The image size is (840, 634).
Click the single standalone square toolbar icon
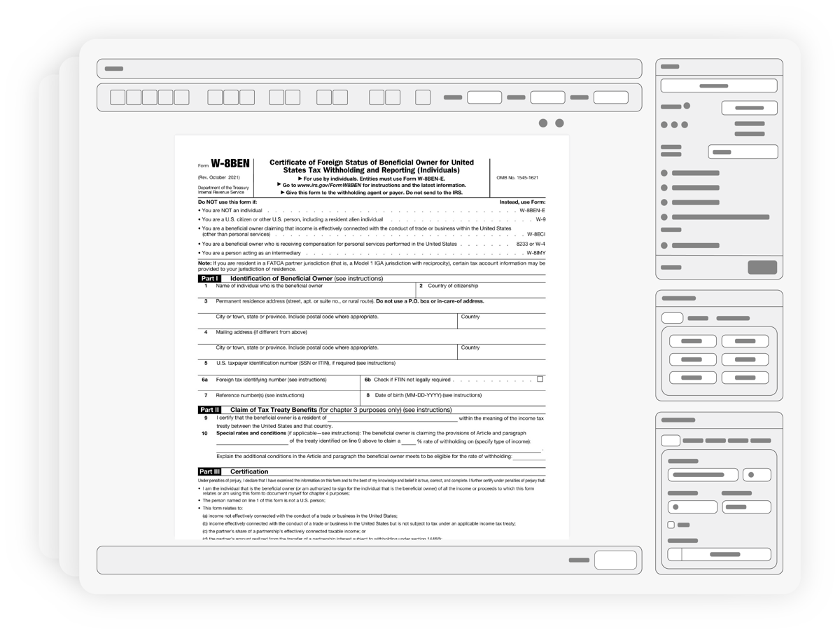[423, 97]
